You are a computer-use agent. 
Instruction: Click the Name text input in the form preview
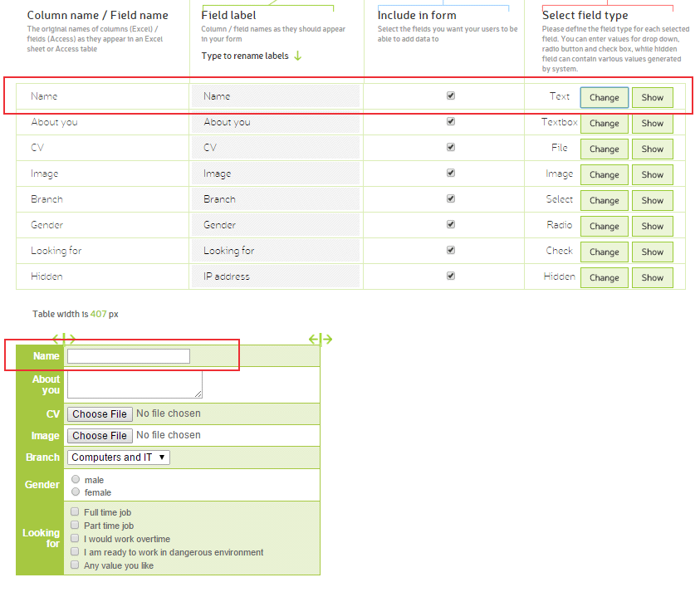(129, 355)
